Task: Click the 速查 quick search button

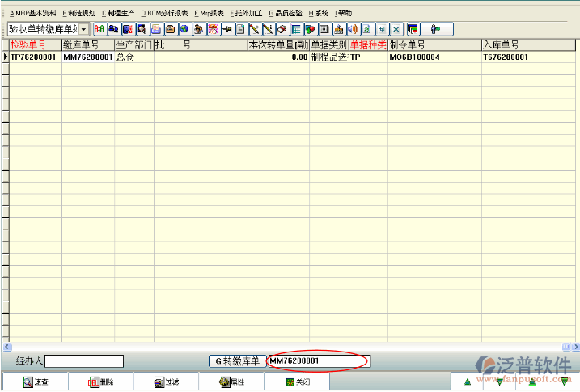Action: (36, 381)
